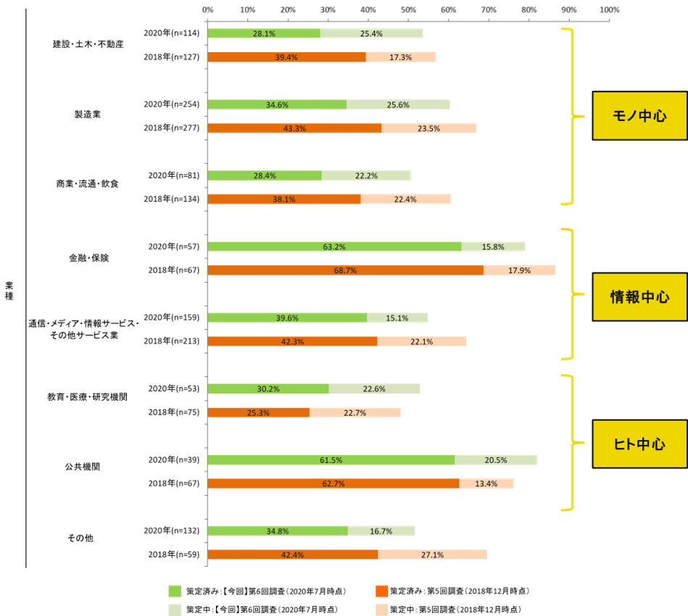Viewport: 688px width, 616px height.
Task: Click the 2020年(n=39) row label
Action: 174,459
